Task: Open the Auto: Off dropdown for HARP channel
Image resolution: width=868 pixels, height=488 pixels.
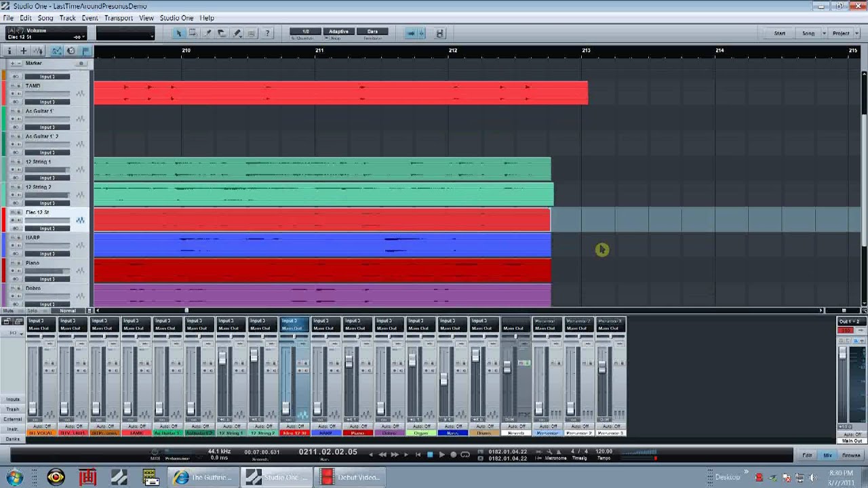Action: 325,426
